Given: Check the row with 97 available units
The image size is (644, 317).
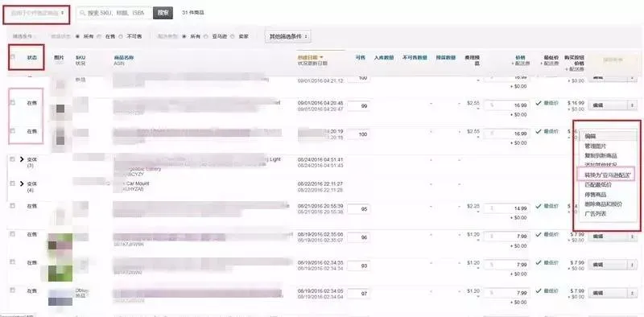Looking at the screenshot, I should click(12, 290).
